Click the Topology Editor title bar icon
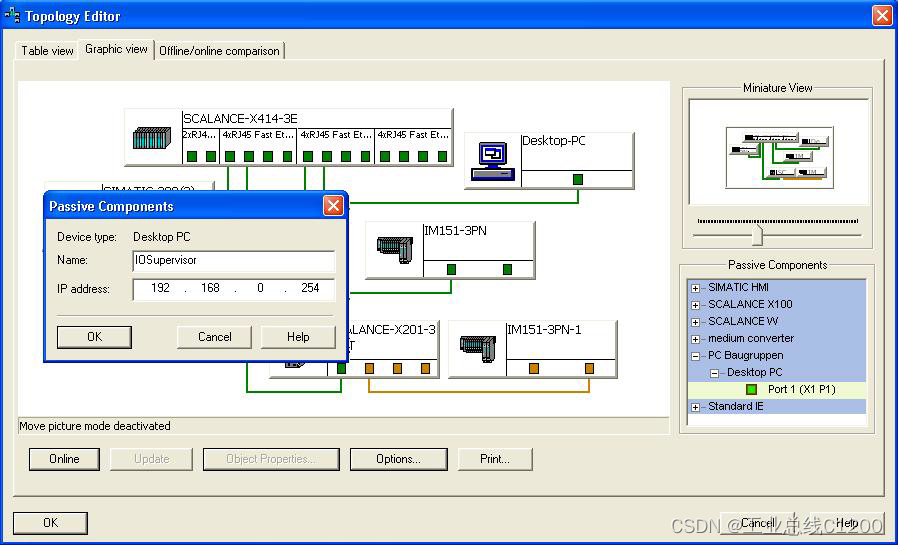This screenshot has width=898, height=545. (x=11, y=15)
